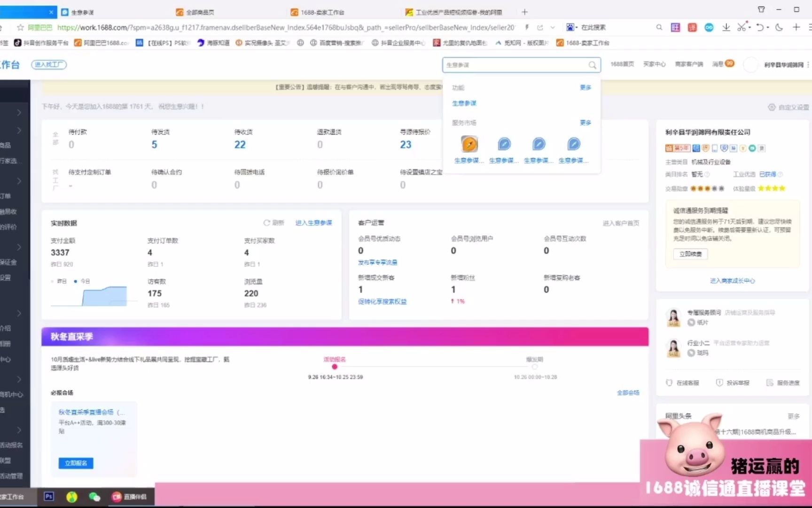Open the 进入客户首页 link

pyautogui.click(x=621, y=223)
